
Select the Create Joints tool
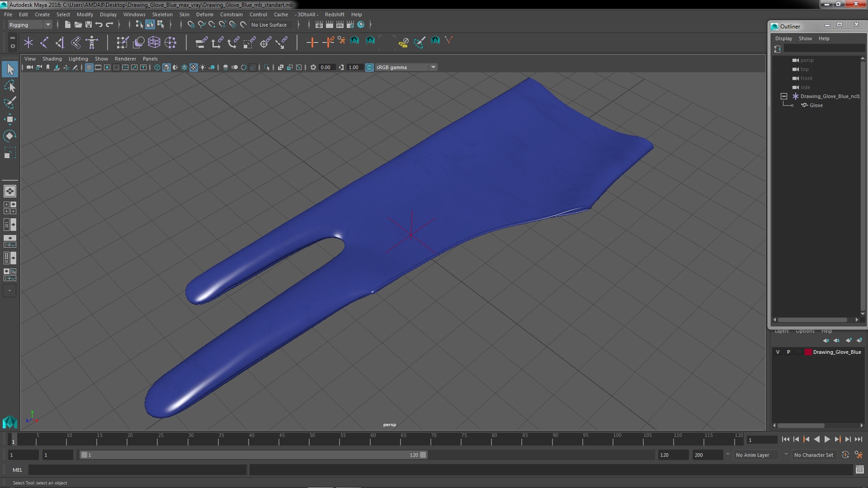(44, 43)
